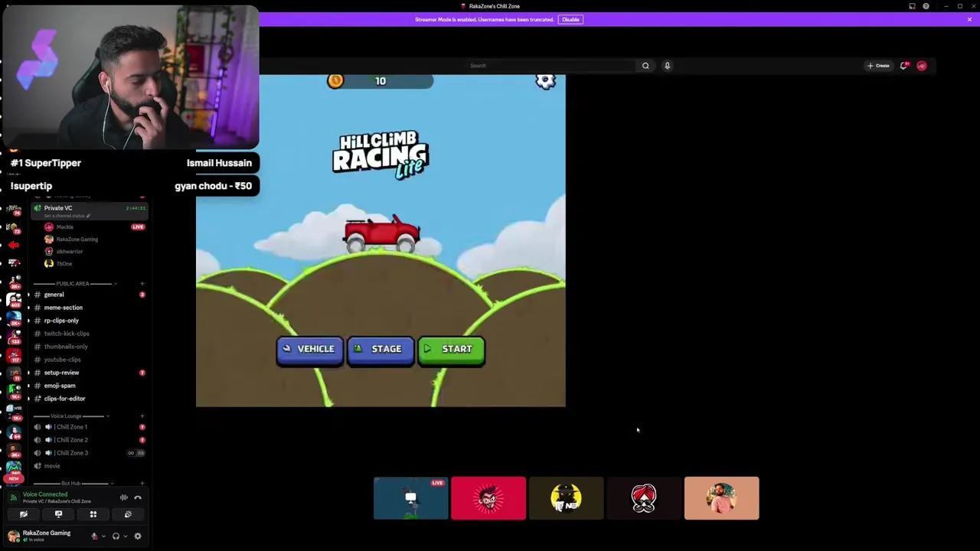Share your screen
This screenshot has width=980, height=551.
(x=58, y=514)
